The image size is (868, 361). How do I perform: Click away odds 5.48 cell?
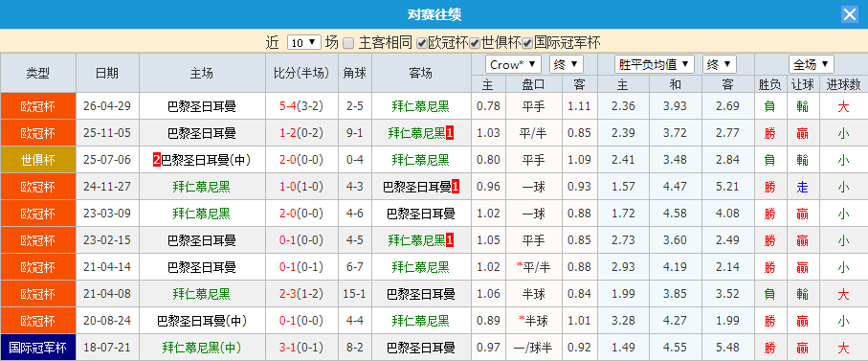[x=727, y=348]
